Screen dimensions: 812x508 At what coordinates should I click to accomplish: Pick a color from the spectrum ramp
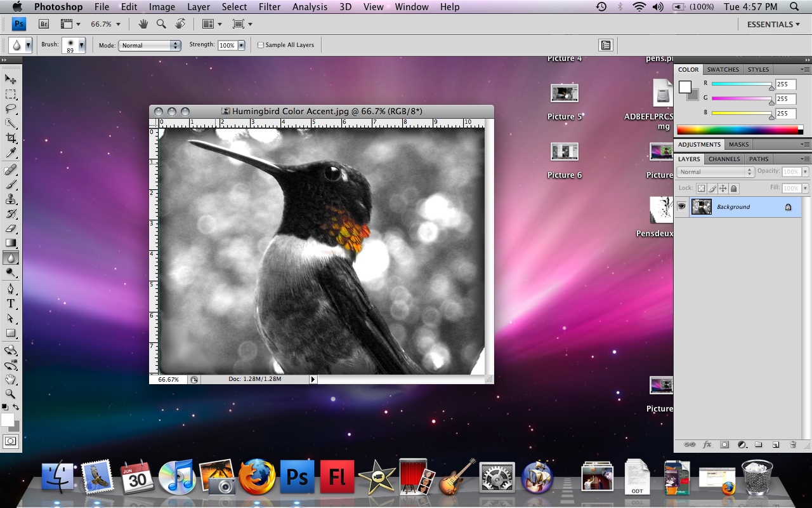(737, 130)
